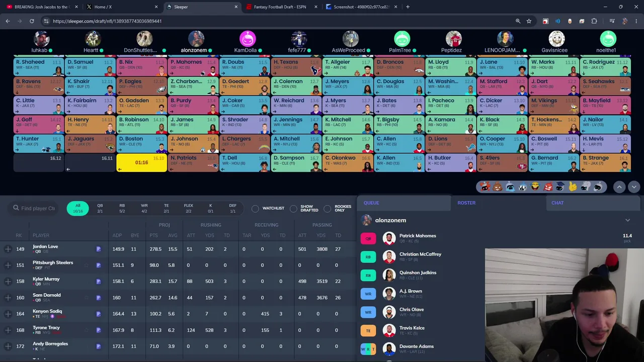The width and height of the screenshot is (644, 362).
Task: Show only kickers with the K filter
Action: pos(211,208)
